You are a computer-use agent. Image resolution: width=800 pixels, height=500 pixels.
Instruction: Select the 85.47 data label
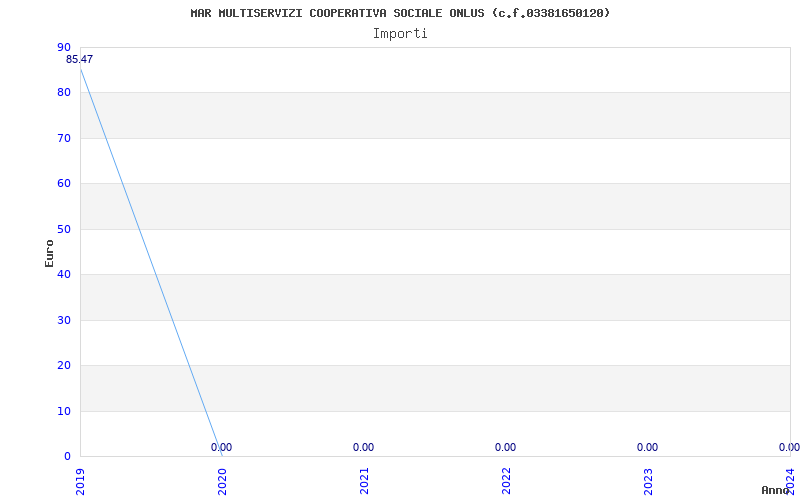click(x=79, y=59)
